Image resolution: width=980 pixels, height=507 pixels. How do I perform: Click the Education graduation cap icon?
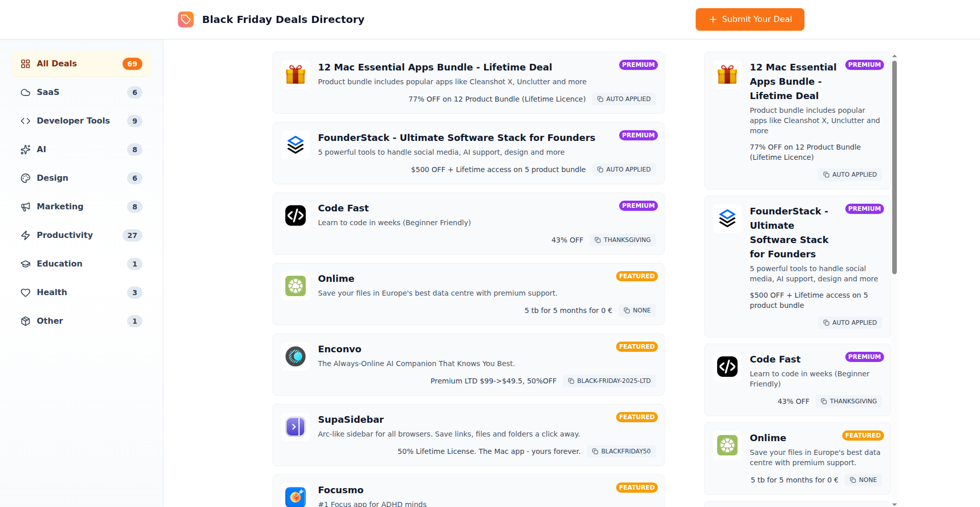point(26,264)
